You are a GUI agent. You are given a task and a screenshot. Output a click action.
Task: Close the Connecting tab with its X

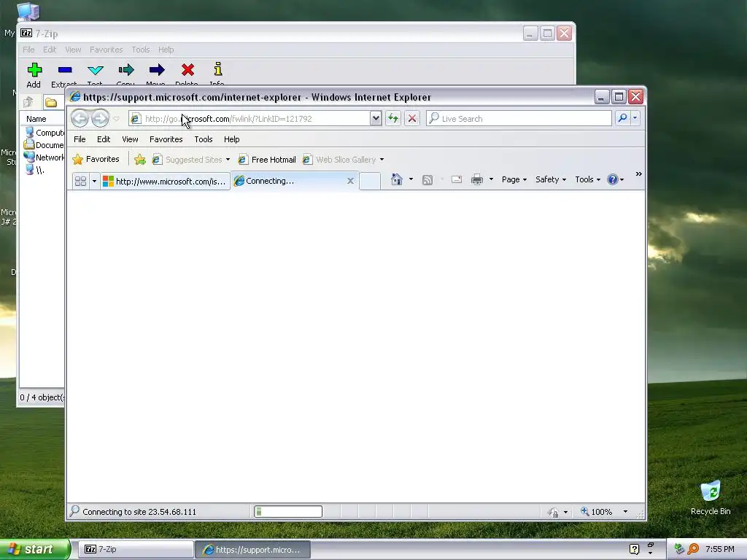tap(350, 181)
